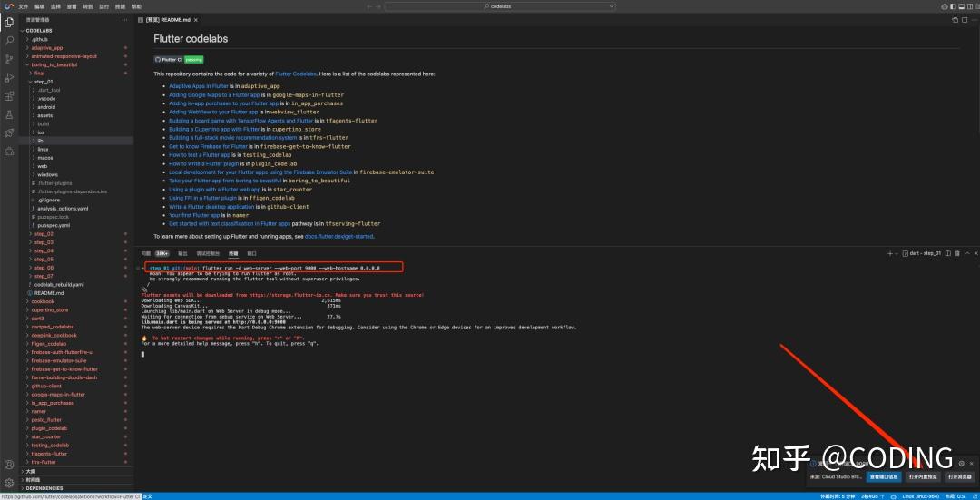Open the 文件 menu

click(23, 6)
